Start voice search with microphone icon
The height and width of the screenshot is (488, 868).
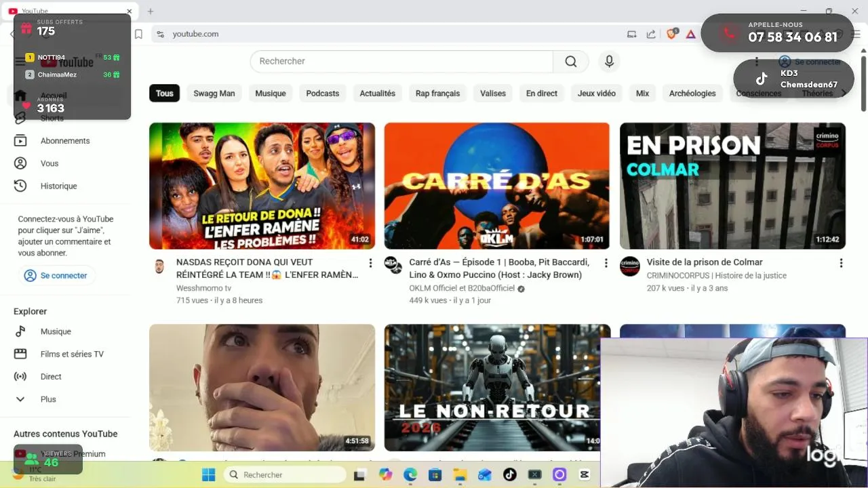(x=609, y=62)
